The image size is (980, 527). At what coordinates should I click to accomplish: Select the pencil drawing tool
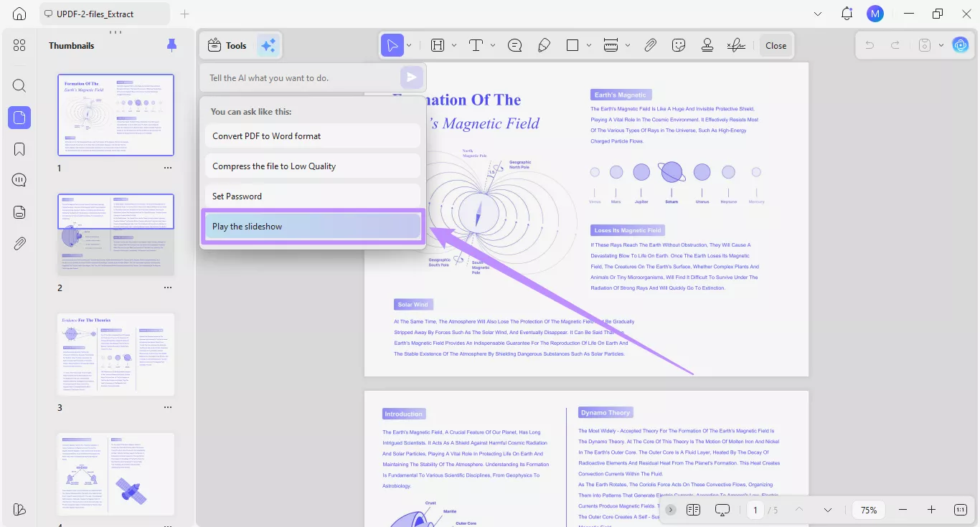click(544, 45)
